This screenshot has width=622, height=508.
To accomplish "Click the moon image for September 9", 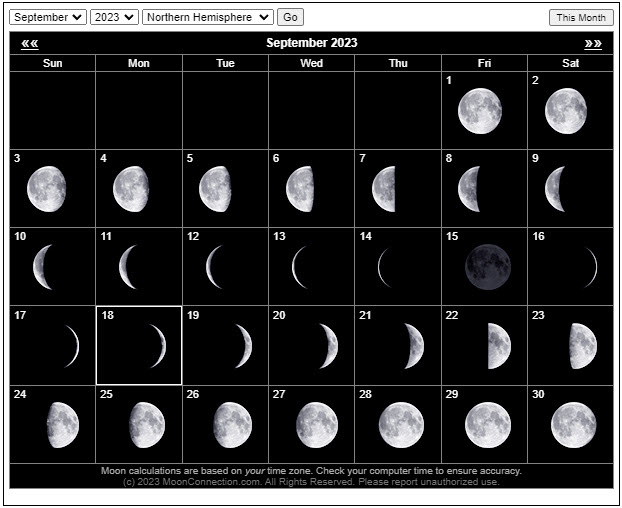I will [555, 189].
